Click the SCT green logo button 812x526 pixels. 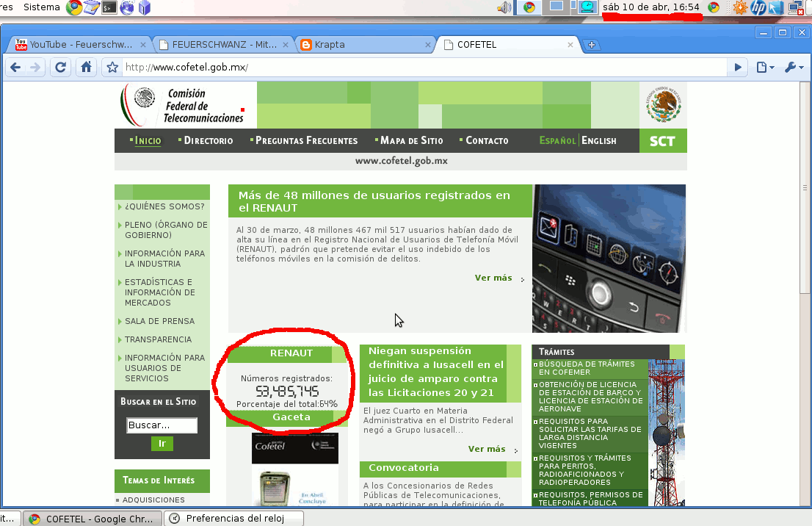click(x=663, y=141)
